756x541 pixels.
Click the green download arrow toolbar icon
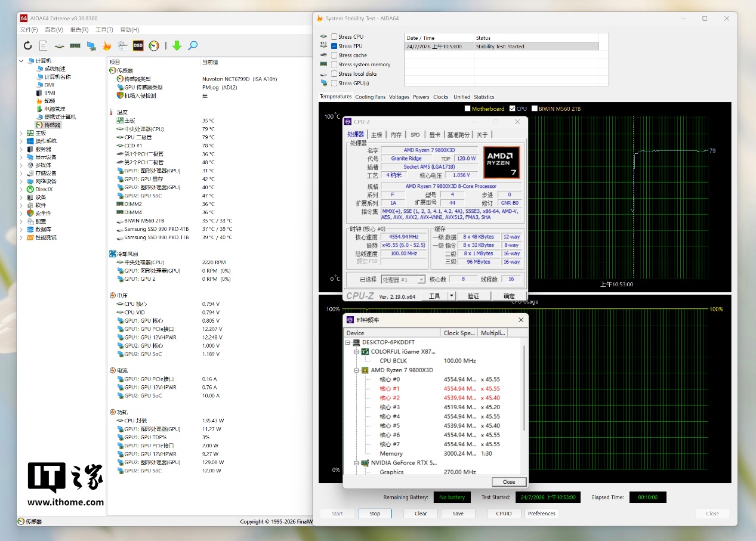click(177, 45)
